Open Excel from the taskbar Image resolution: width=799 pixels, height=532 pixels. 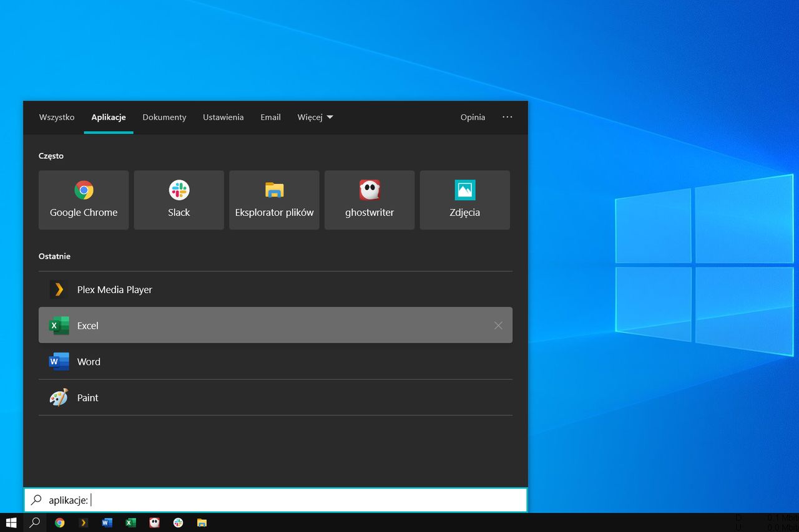(x=130, y=523)
